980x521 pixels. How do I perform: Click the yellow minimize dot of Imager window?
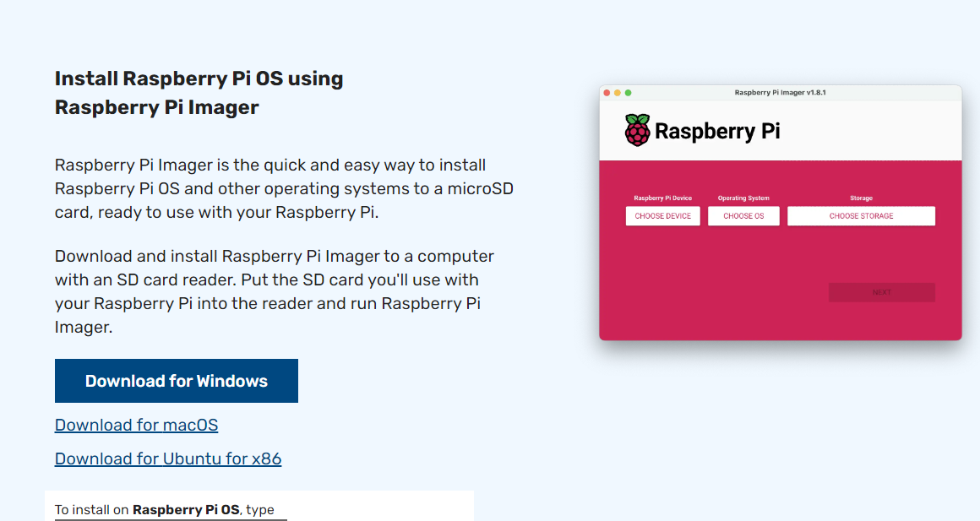pos(618,92)
